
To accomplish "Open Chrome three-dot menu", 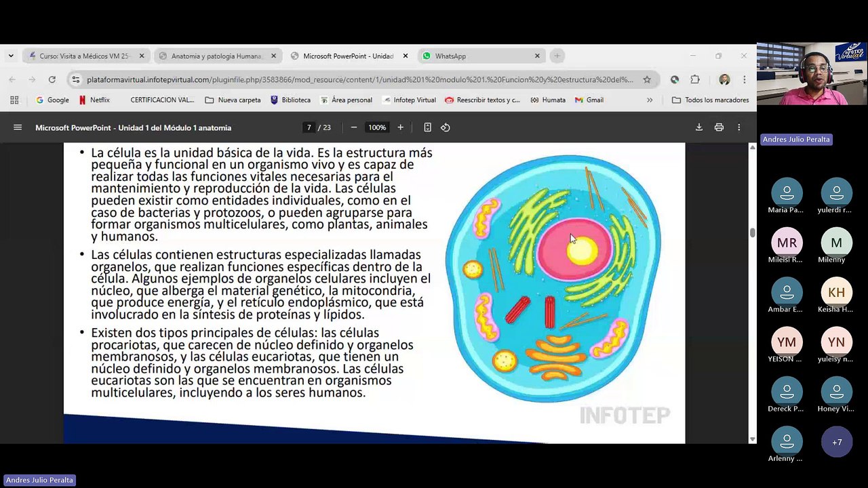I will pyautogui.click(x=744, y=79).
